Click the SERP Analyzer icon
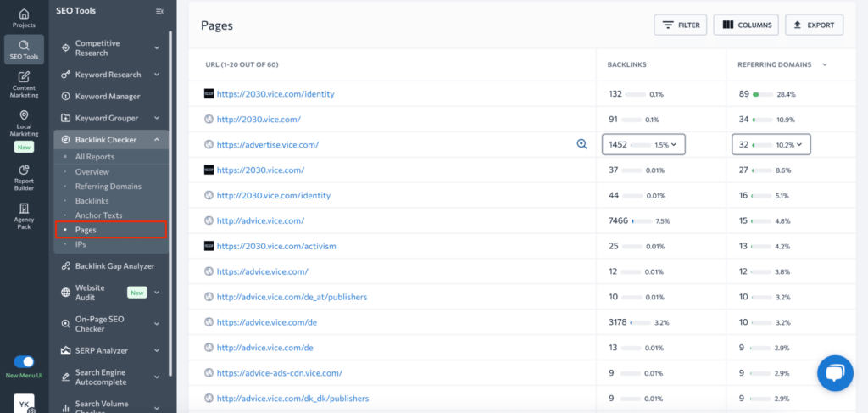The width and height of the screenshot is (868, 413). (x=65, y=350)
